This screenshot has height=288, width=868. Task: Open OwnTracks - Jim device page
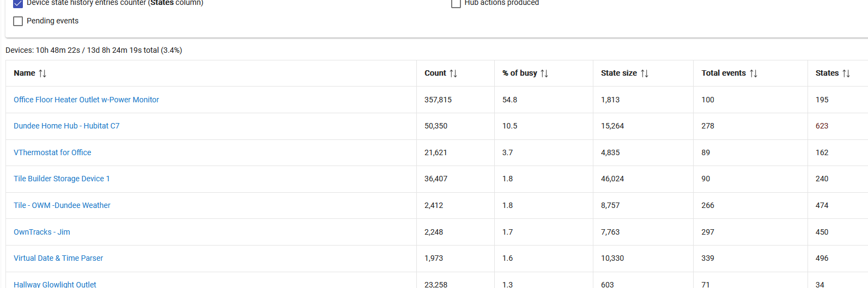click(x=42, y=232)
